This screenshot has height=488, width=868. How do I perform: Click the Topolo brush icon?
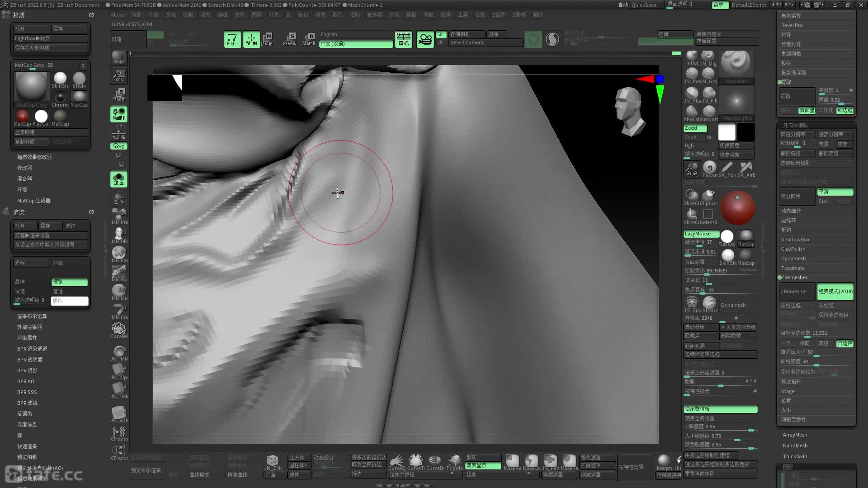[x=454, y=462]
